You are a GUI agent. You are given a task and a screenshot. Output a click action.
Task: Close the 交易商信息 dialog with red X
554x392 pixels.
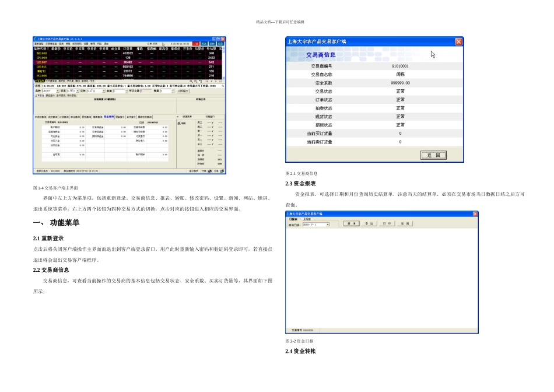(x=458, y=41)
